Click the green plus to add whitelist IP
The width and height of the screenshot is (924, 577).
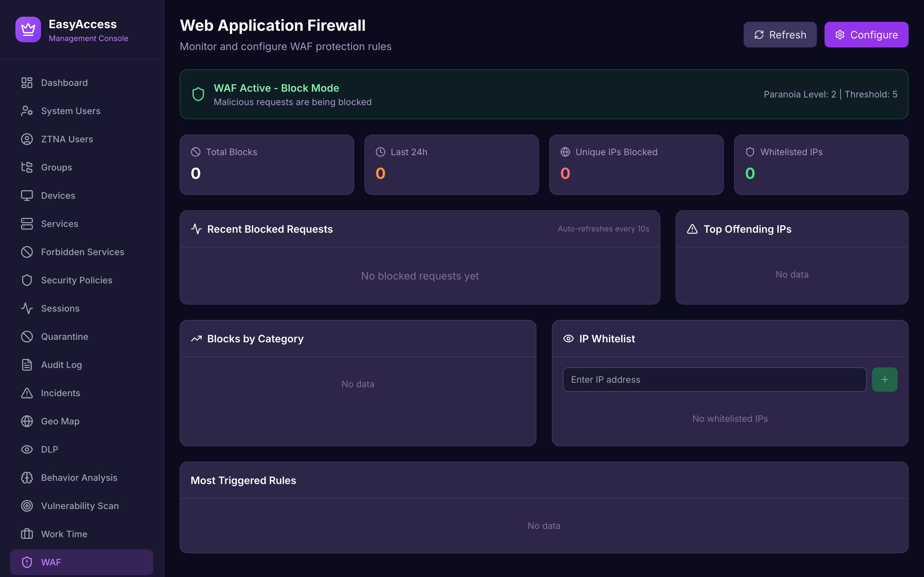pos(885,379)
